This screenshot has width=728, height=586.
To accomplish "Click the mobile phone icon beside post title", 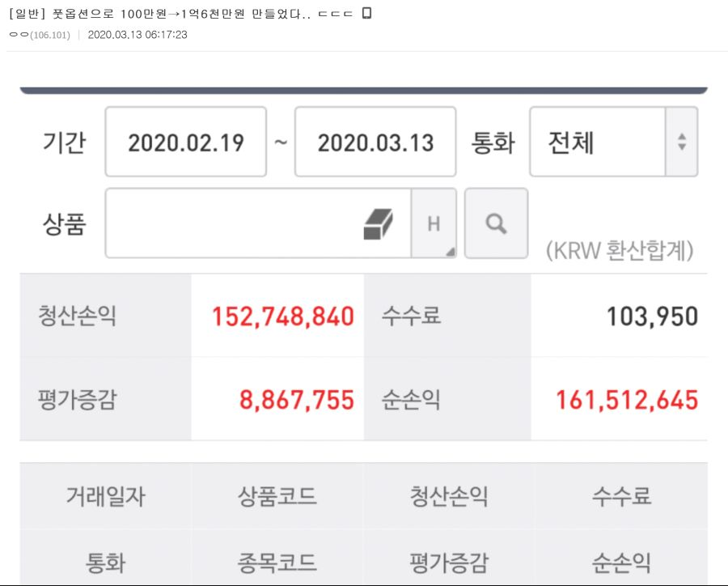I will click(366, 13).
